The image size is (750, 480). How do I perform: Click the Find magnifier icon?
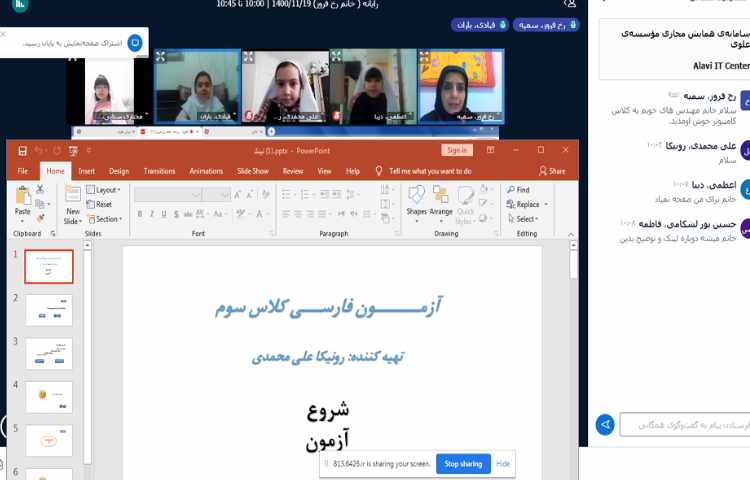click(511, 190)
